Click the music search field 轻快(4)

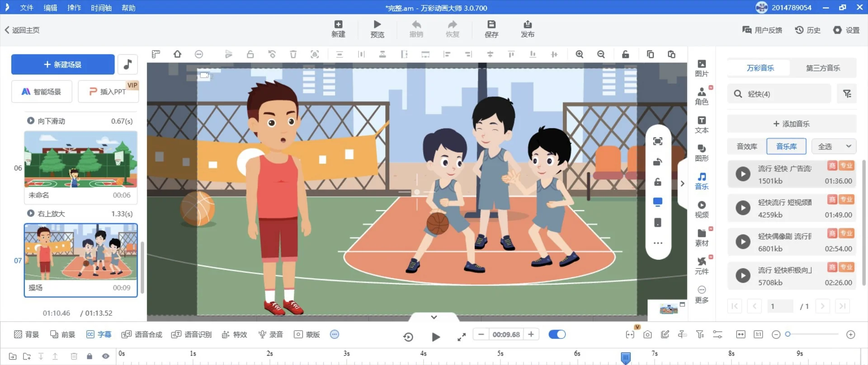[779, 94]
